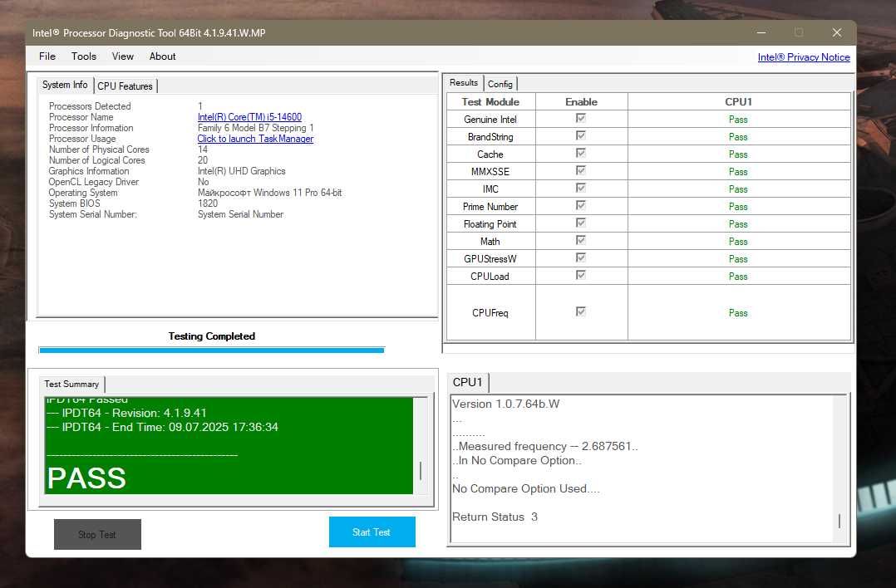Launch Task Manager from the Processor Usage link

click(255, 139)
